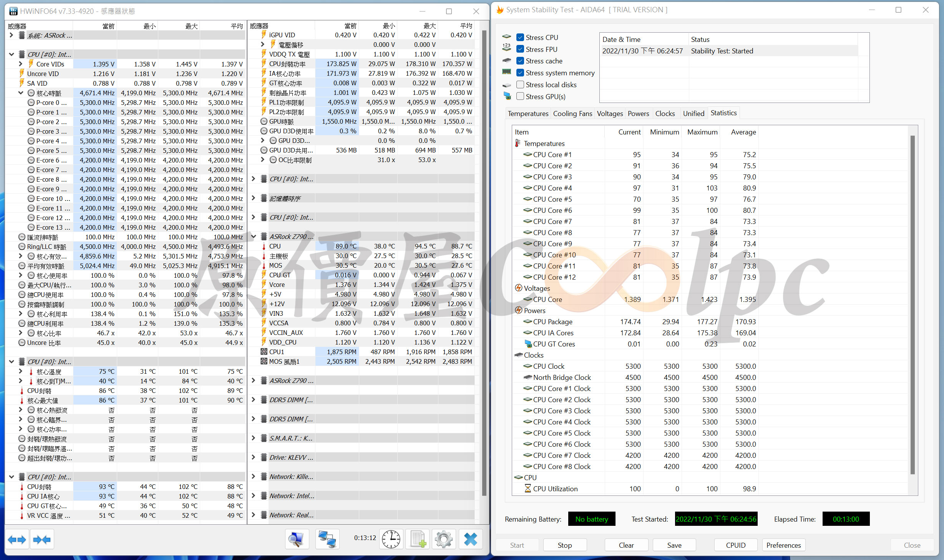
Task: Click the clock icon beside Ring/LLC 時脈
Action: 22,247
